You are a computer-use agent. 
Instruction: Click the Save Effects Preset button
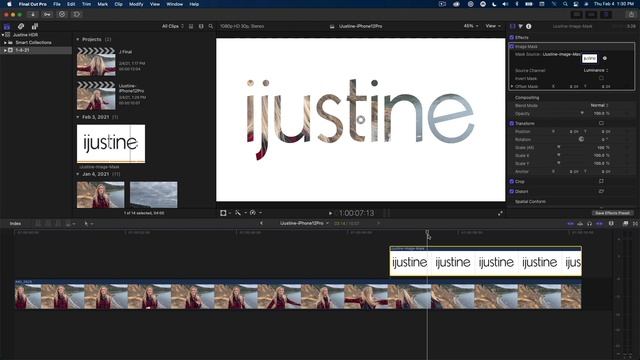point(612,213)
